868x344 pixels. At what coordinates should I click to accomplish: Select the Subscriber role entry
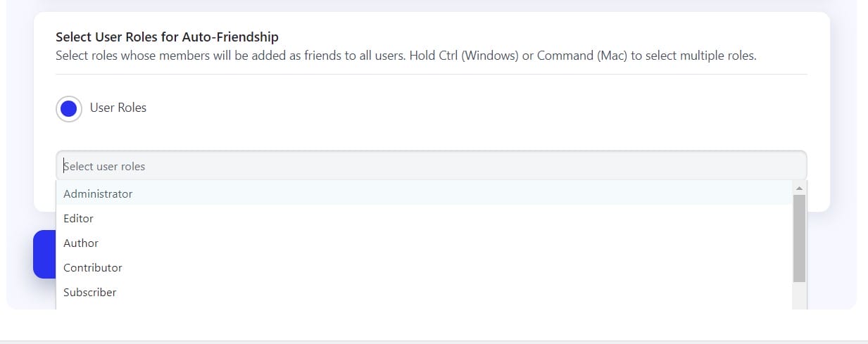(90, 292)
